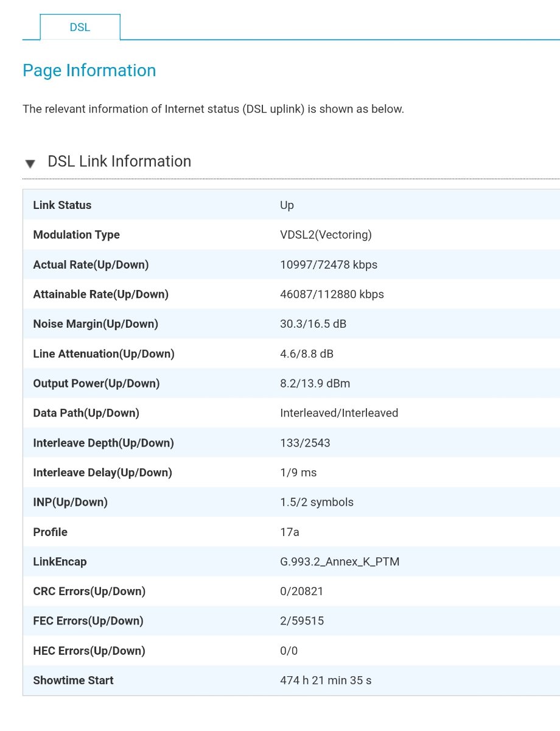Select the Modulation Type label
This screenshot has height=731, width=560.
pos(76,235)
